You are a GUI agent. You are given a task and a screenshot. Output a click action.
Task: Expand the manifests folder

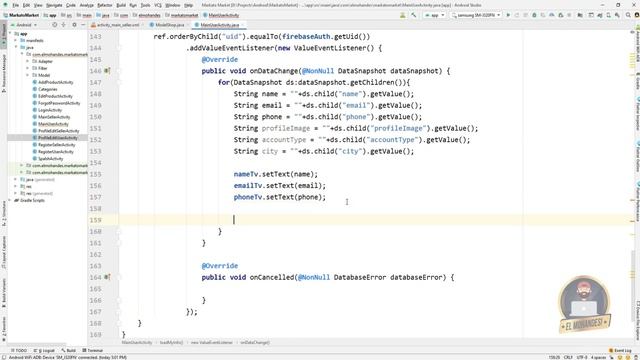(16, 40)
